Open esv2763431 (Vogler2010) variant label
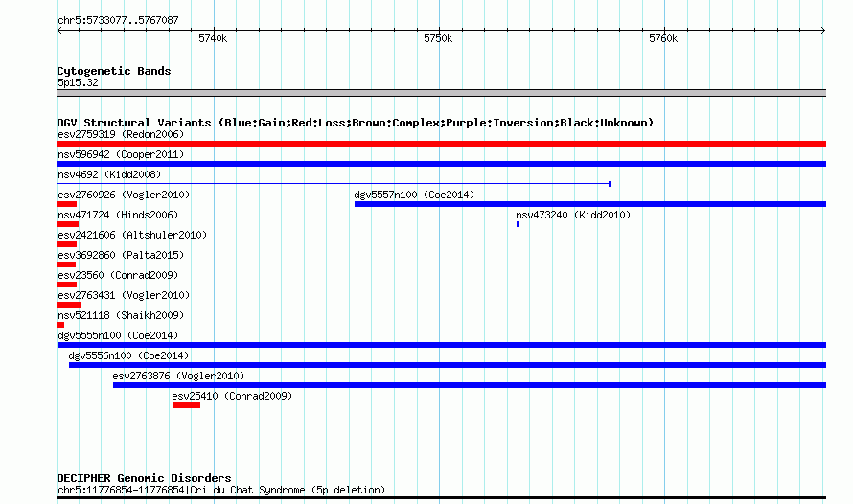Image resolution: width=853 pixels, height=504 pixels. [x=124, y=295]
